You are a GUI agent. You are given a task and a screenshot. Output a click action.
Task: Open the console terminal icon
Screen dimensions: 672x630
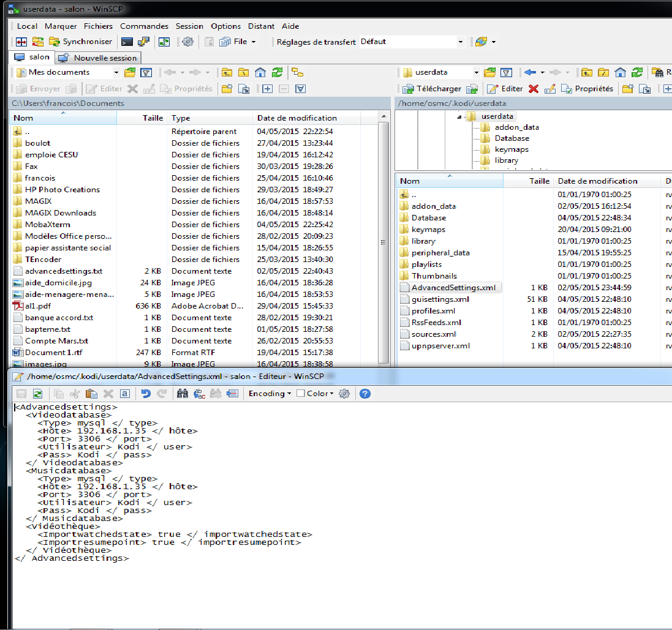[x=127, y=42]
